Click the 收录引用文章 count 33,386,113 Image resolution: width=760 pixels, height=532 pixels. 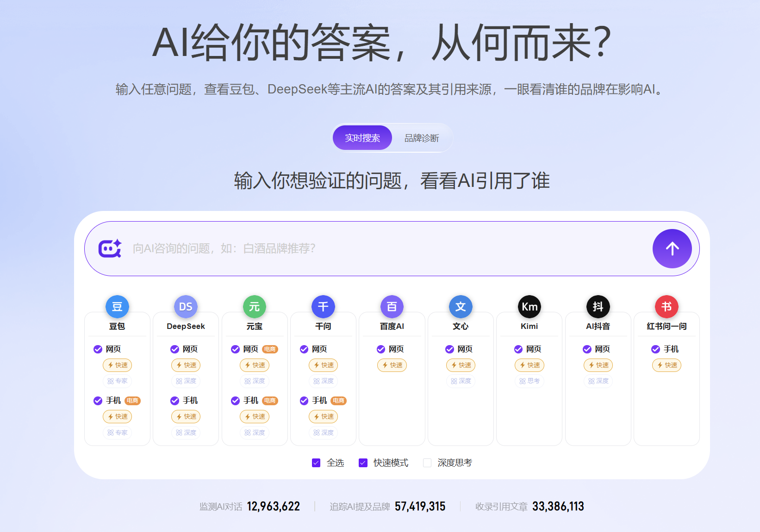point(558,507)
